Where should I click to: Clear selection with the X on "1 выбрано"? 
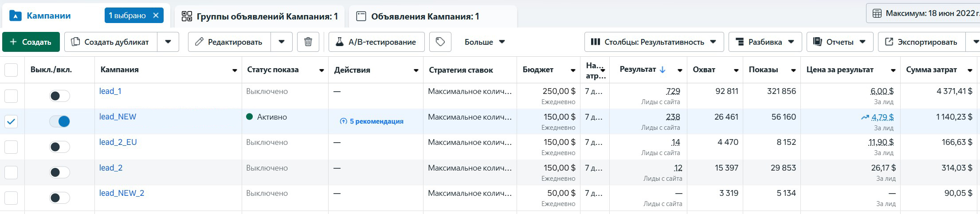click(x=156, y=16)
